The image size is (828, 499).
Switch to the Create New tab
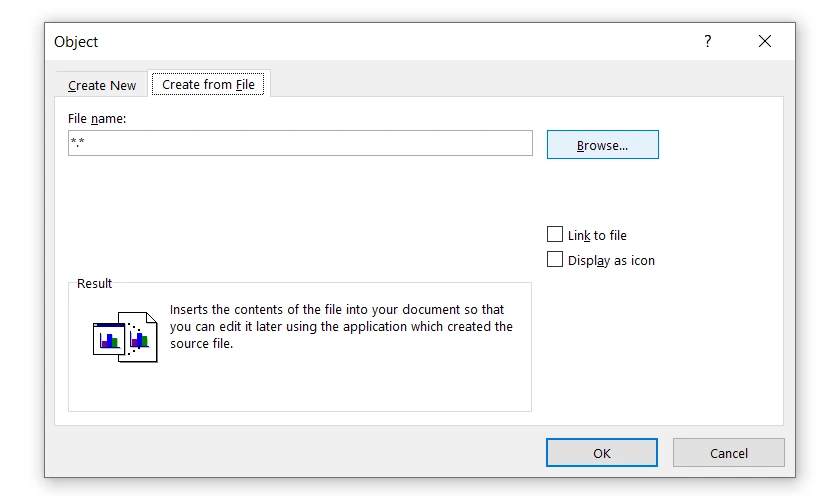point(102,85)
